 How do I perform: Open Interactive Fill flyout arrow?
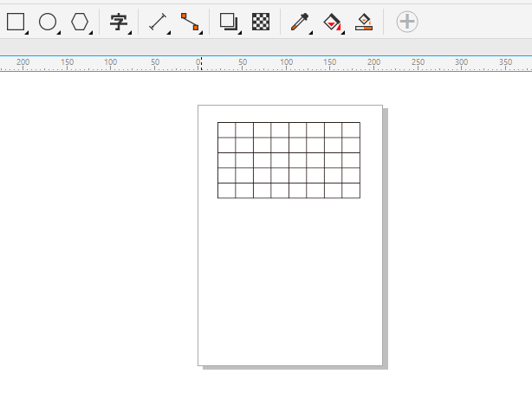(342, 33)
